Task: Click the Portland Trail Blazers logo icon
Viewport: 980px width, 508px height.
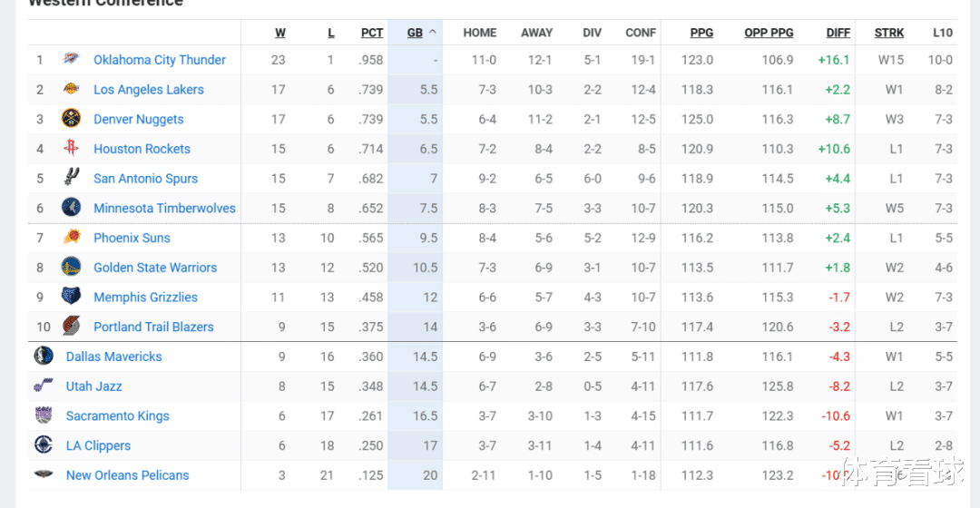Action: point(71,327)
